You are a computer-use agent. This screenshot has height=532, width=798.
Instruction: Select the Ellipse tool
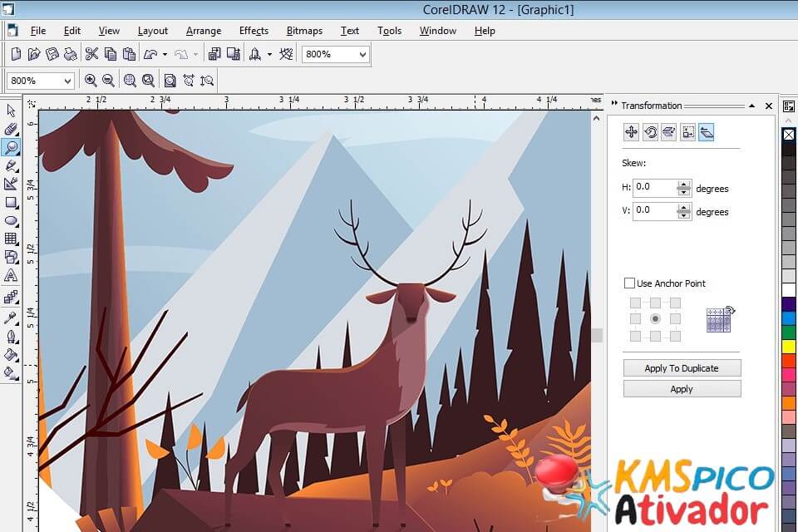11,220
